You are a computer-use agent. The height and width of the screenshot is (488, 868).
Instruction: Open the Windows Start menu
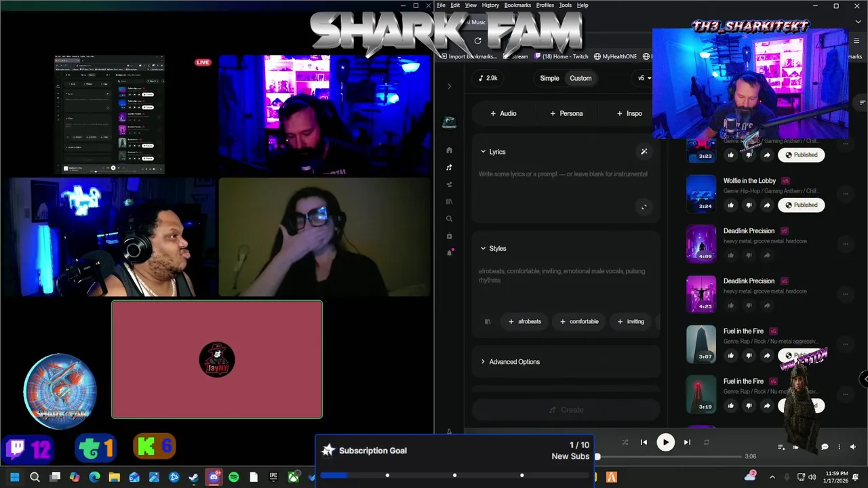coord(14,477)
